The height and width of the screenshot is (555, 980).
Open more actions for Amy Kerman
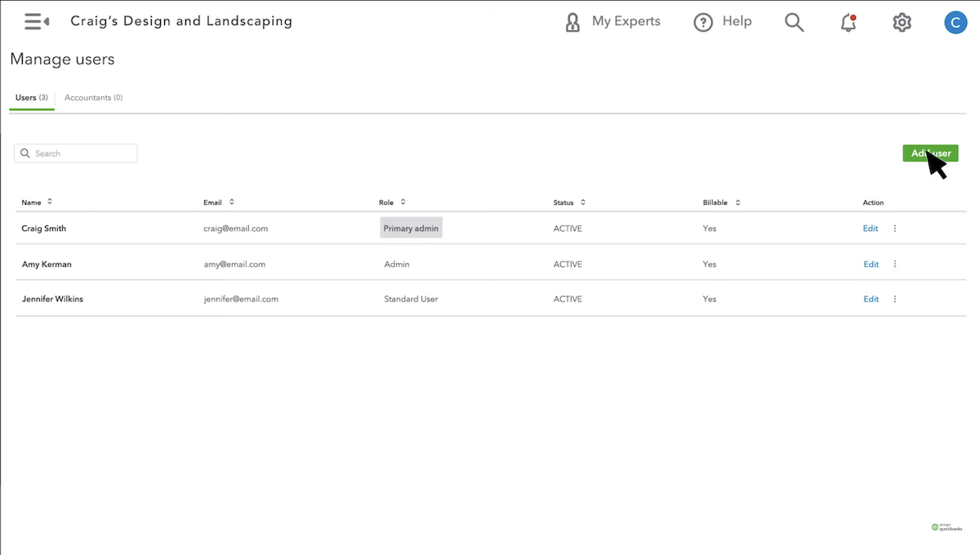pos(895,264)
